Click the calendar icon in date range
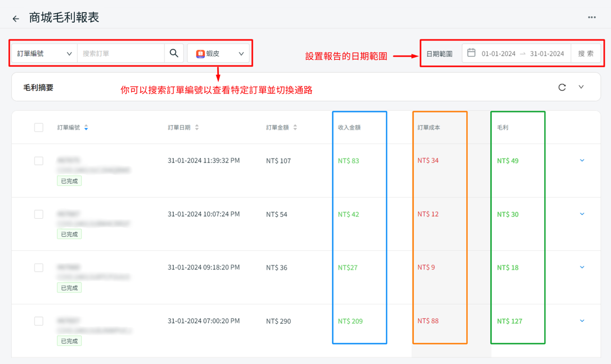 pos(471,53)
